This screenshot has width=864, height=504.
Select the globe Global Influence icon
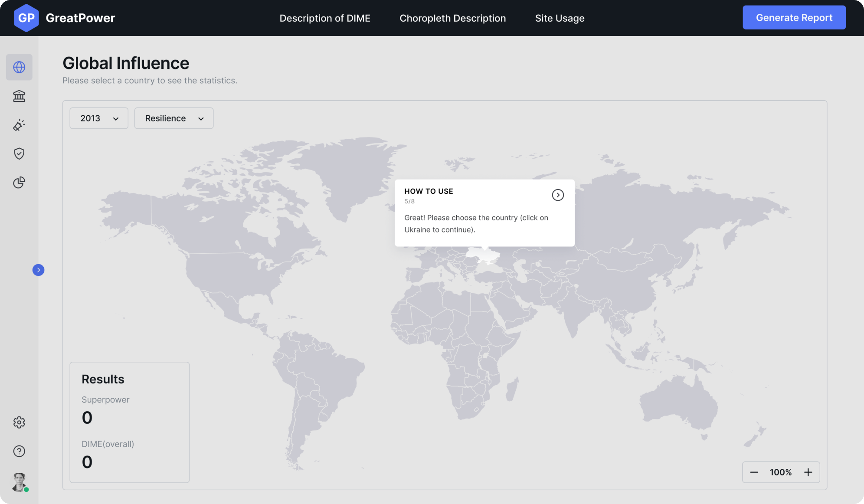coord(19,67)
